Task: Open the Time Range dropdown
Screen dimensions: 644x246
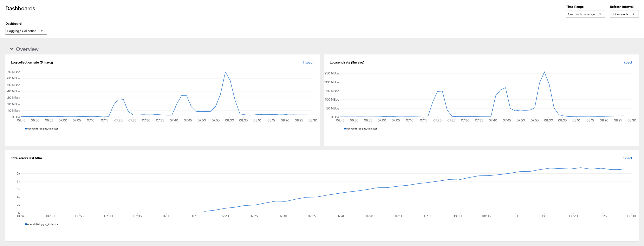Action: click(x=585, y=14)
